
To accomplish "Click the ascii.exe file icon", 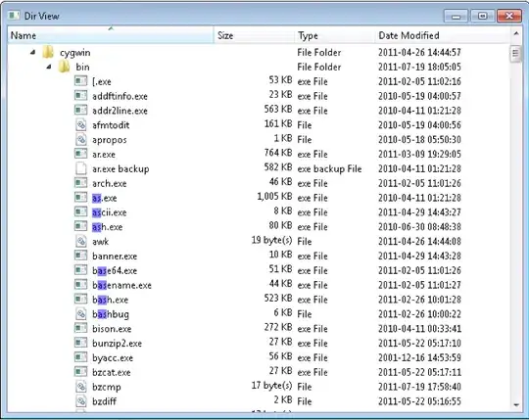I will 81,211.
